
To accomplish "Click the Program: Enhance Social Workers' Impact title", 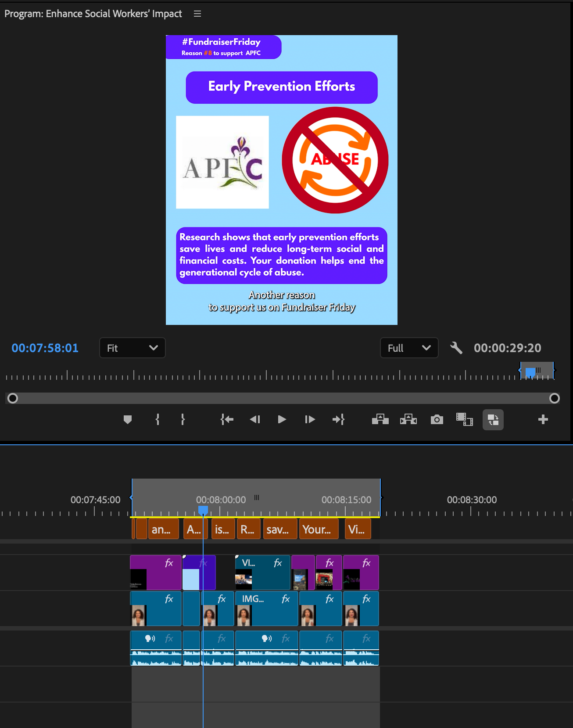I will pos(93,14).
